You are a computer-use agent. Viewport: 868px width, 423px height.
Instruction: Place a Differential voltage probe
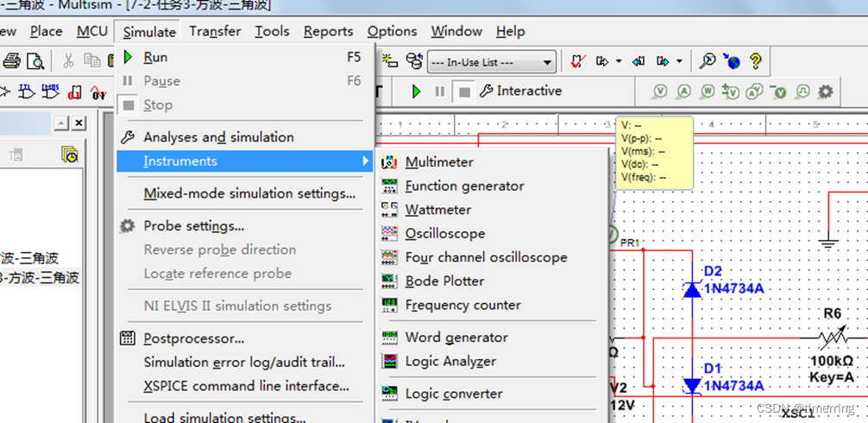[x=731, y=92]
